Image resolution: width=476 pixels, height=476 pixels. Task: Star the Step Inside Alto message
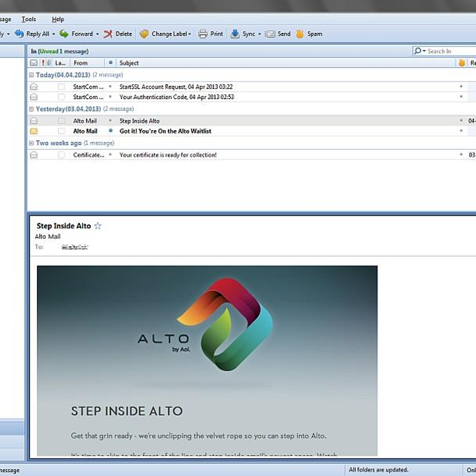coord(98,226)
